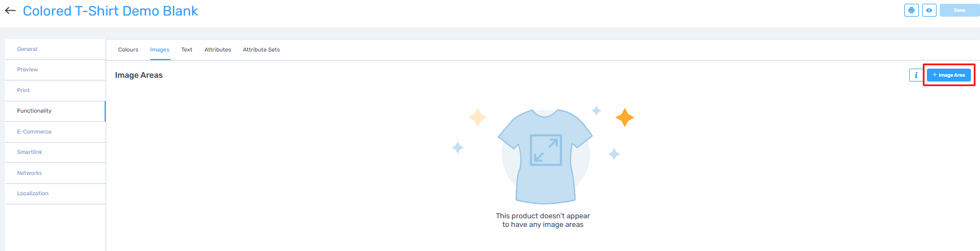Open the Networks sidebar section
The width and height of the screenshot is (980, 251).
coord(30,173)
